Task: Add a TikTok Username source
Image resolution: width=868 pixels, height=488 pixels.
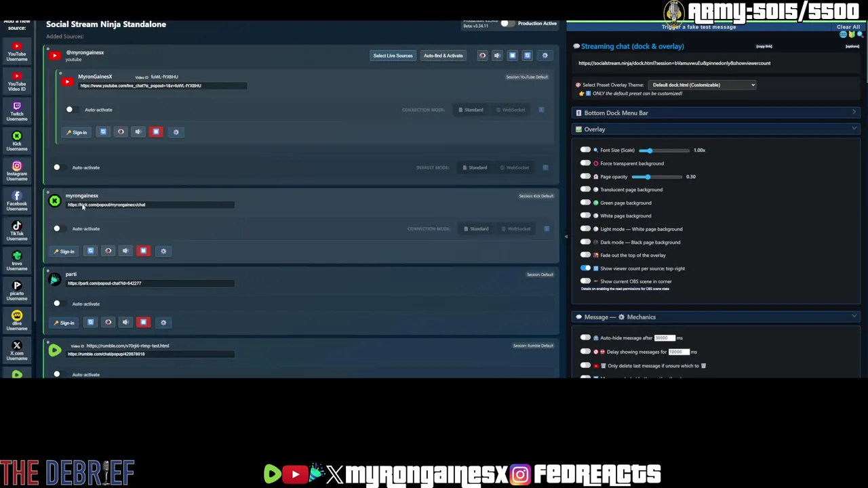Action: coord(17,231)
